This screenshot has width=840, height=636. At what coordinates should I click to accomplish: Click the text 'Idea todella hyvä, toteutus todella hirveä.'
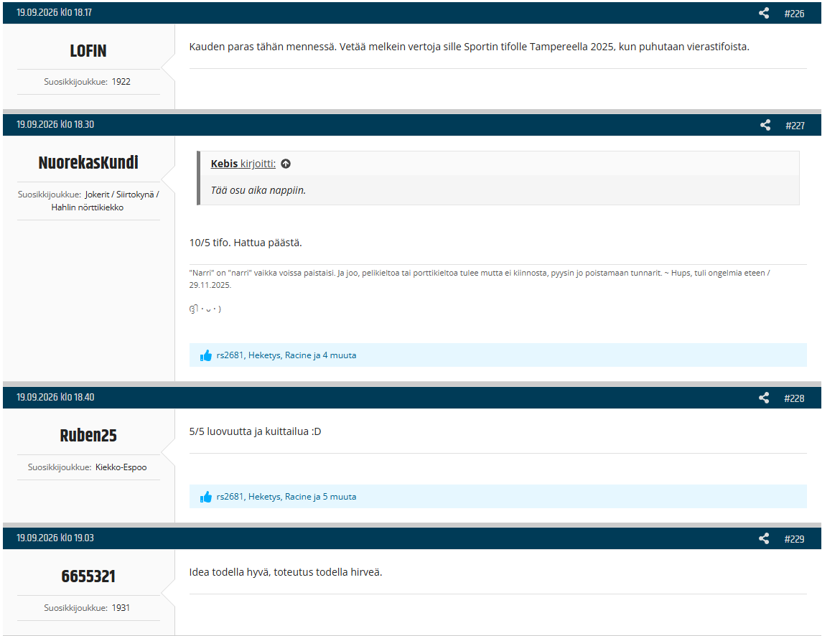pyautogui.click(x=286, y=572)
